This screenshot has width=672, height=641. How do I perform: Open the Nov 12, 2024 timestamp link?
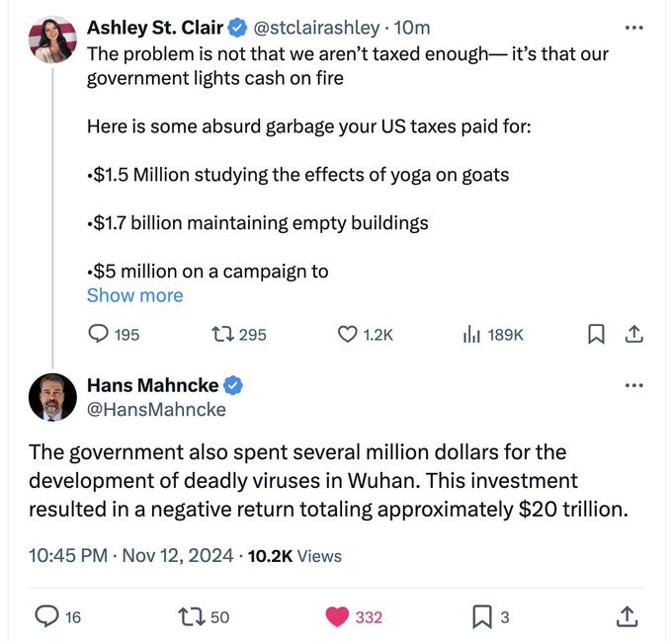178,556
